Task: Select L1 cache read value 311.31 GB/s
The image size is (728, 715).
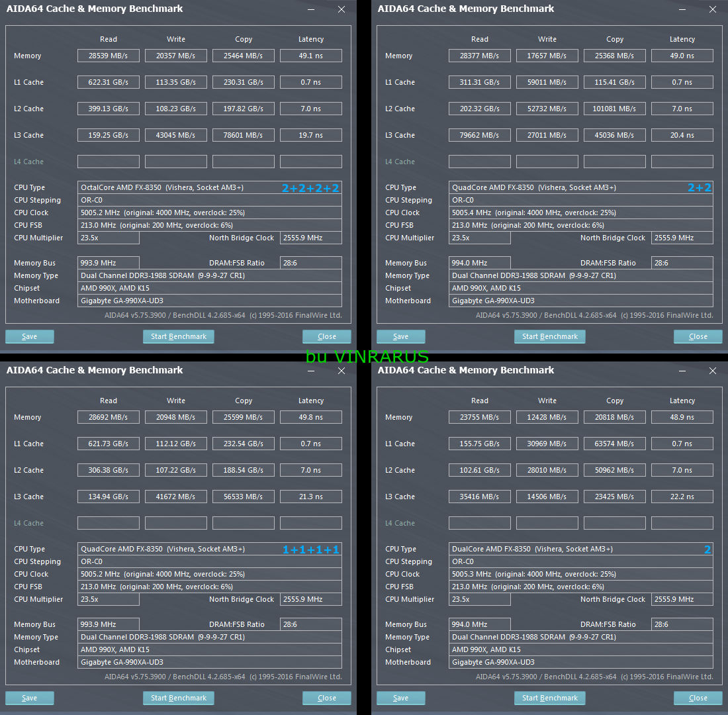Action: [480, 82]
